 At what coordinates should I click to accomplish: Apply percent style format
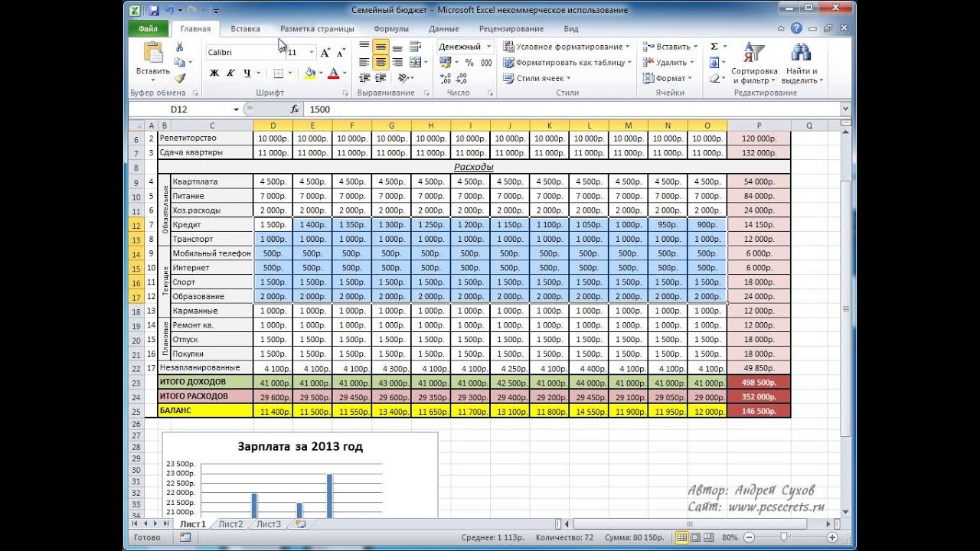(469, 63)
